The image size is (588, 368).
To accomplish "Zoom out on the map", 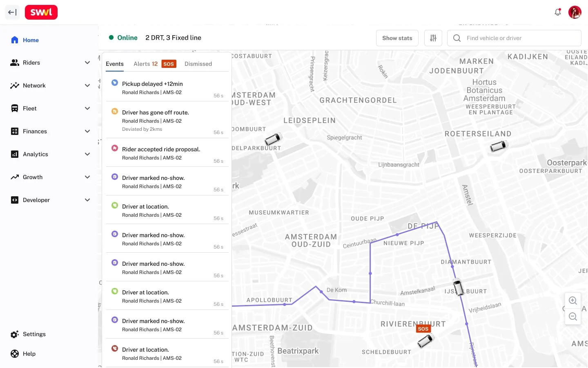I will click(x=573, y=317).
